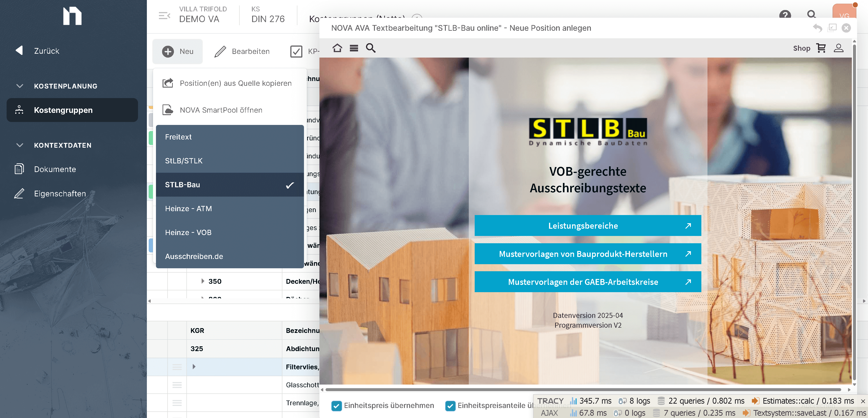Close the NOVA AVA Textbearbeitung dialog
The width and height of the screenshot is (868, 418).
(x=846, y=28)
